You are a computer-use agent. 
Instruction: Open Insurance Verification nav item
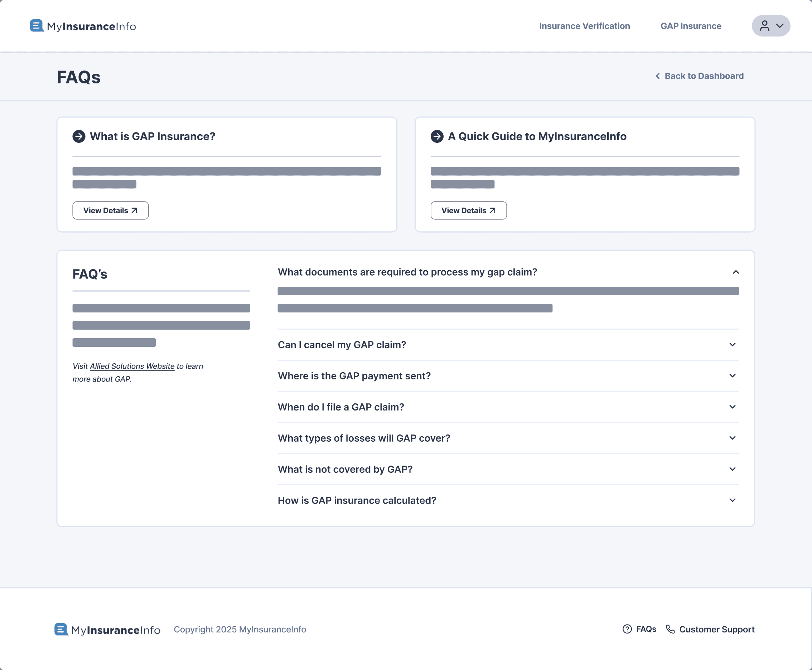point(584,26)
